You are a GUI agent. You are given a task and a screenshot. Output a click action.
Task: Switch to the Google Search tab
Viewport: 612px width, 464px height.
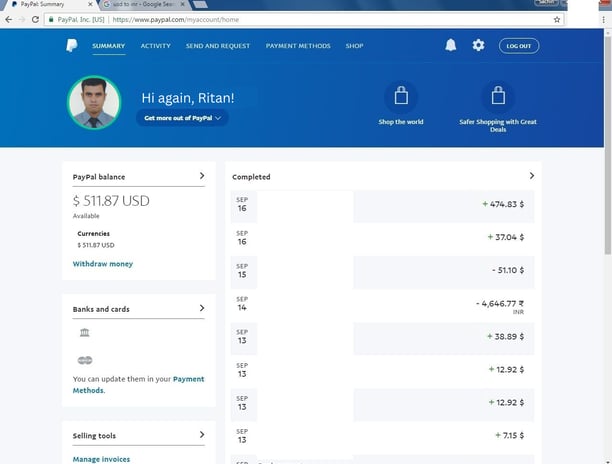(144, 4)
